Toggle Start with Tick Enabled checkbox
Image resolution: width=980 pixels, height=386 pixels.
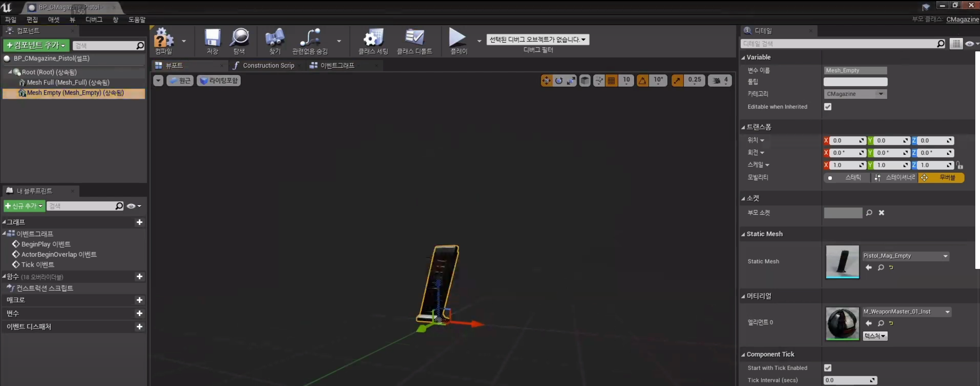point(828,368)
